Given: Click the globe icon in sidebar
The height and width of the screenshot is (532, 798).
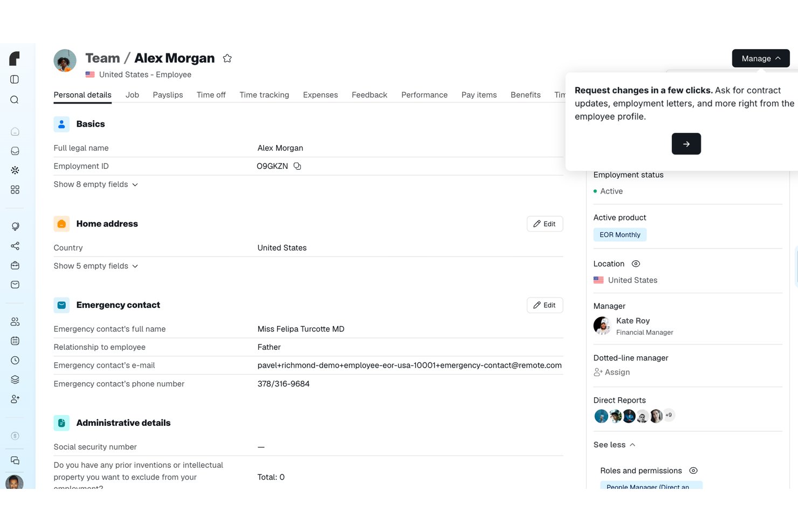Looking at the screenshot, I should click(15, 226).
